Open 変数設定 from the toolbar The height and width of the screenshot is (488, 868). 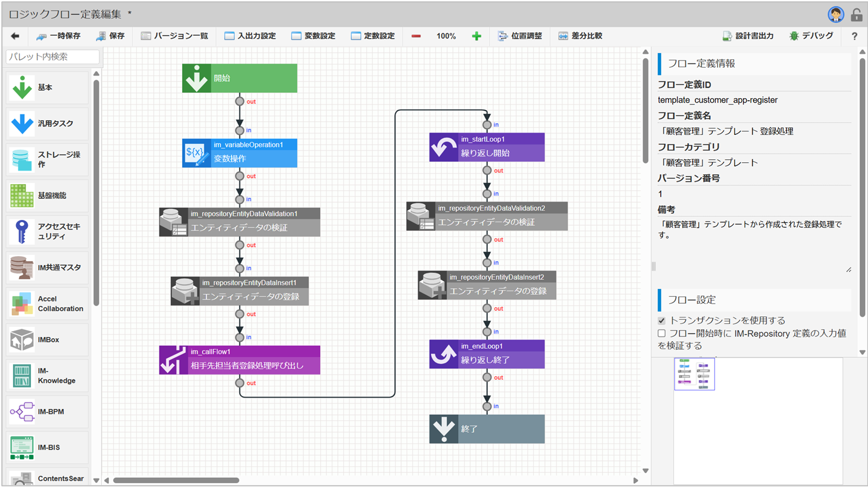(x=313, y=36)
